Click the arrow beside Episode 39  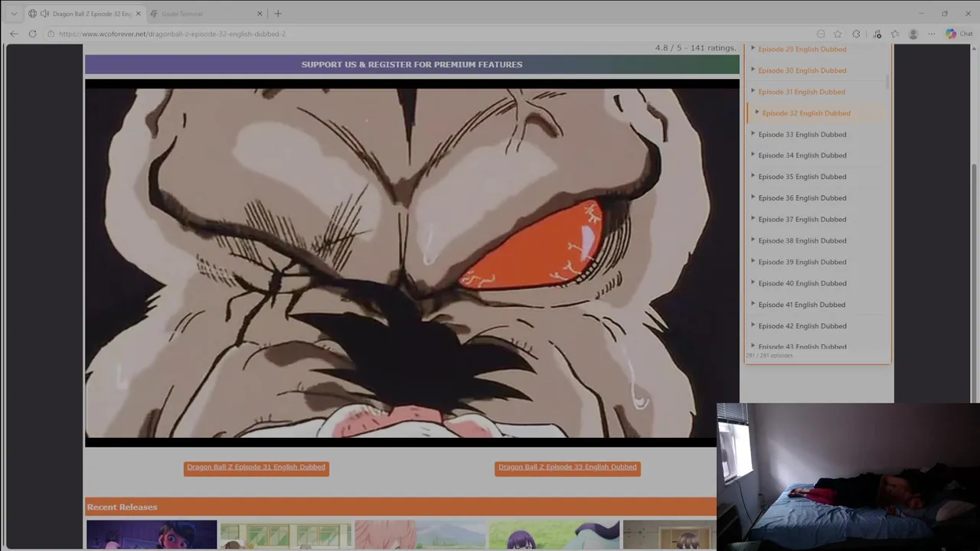pyautogui.click(x=753, y=262)
